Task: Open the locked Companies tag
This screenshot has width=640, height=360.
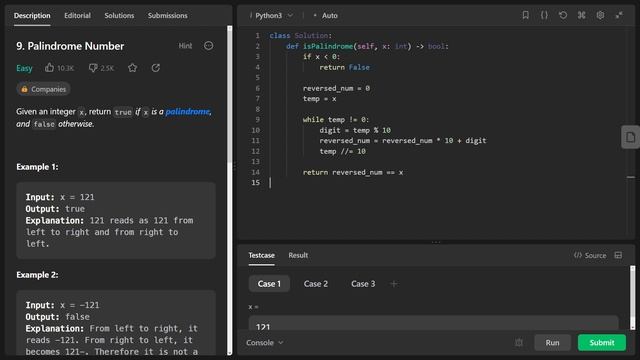Action: 43,89
